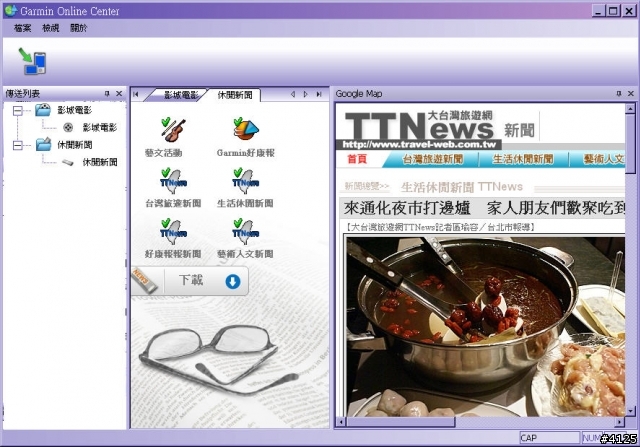The width and height of the screenshot is (640, 447).
Task: Click the 新聞總覽>> link
Action: click(x=367, y=187)
